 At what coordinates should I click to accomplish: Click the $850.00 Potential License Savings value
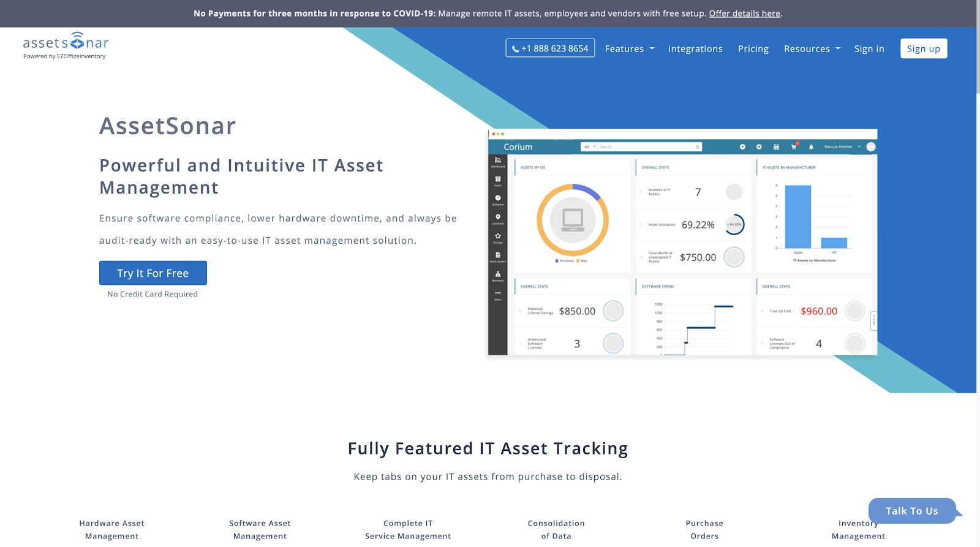(x=577, y=311)
